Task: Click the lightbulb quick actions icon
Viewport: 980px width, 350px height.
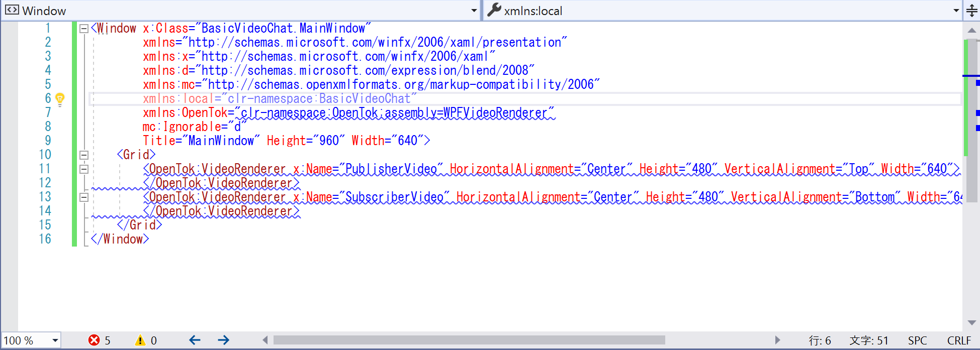Action: point(60,99)
